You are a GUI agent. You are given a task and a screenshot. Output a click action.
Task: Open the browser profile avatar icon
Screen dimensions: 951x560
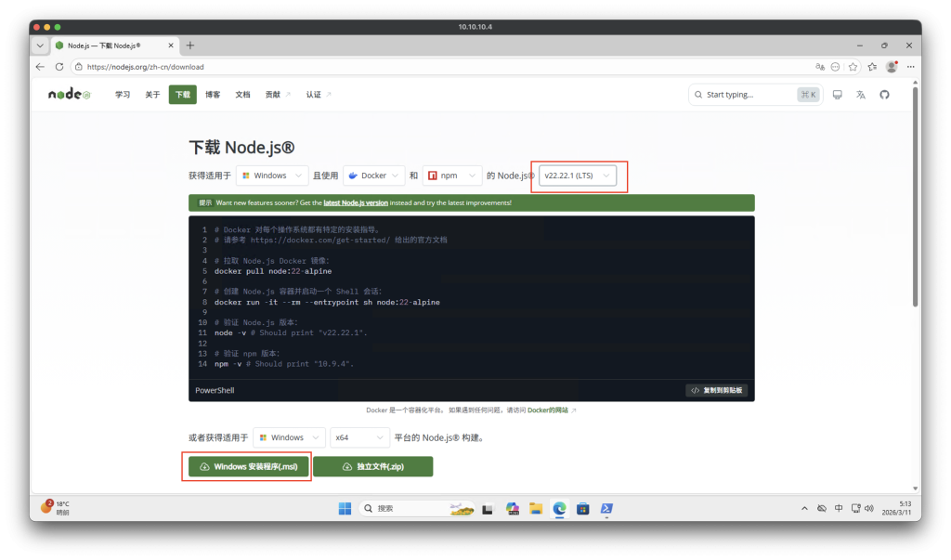click(892, 67)
